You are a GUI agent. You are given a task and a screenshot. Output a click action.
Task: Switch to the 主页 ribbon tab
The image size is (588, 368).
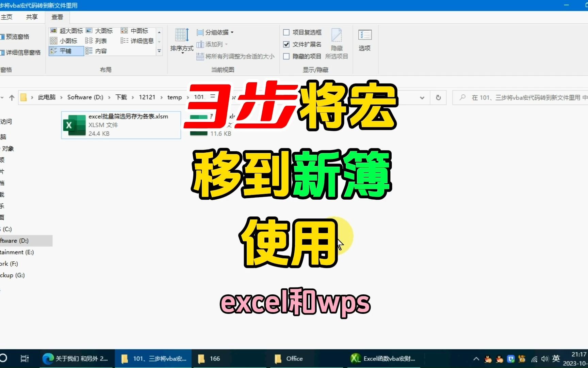[x=7, y=17]
